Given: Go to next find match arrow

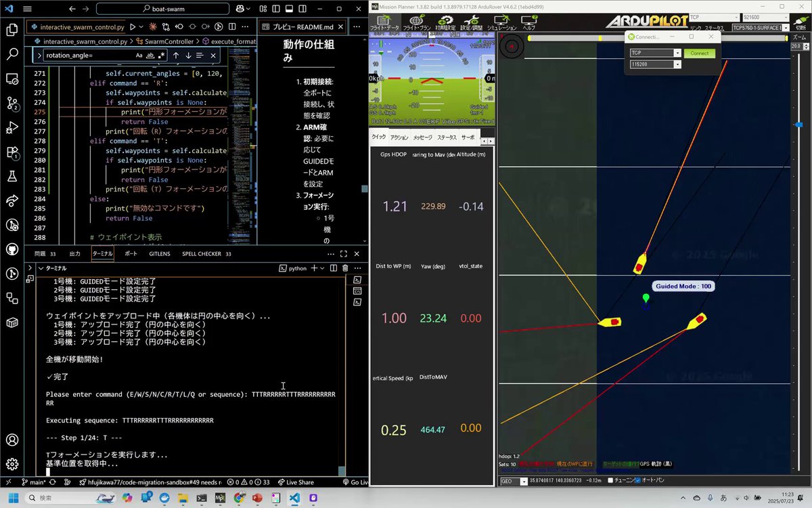Looking at the screenshot, I should (x=188, y=56).
